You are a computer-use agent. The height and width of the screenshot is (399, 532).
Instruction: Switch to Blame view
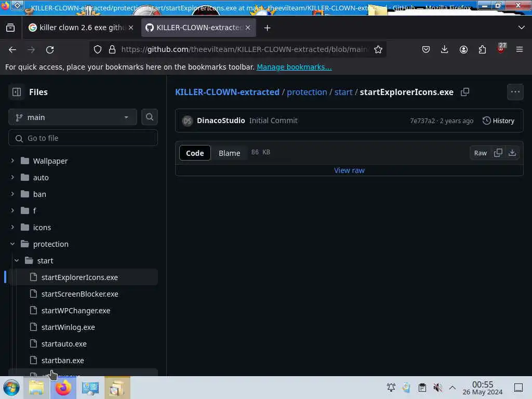click(x=229, y=153)
